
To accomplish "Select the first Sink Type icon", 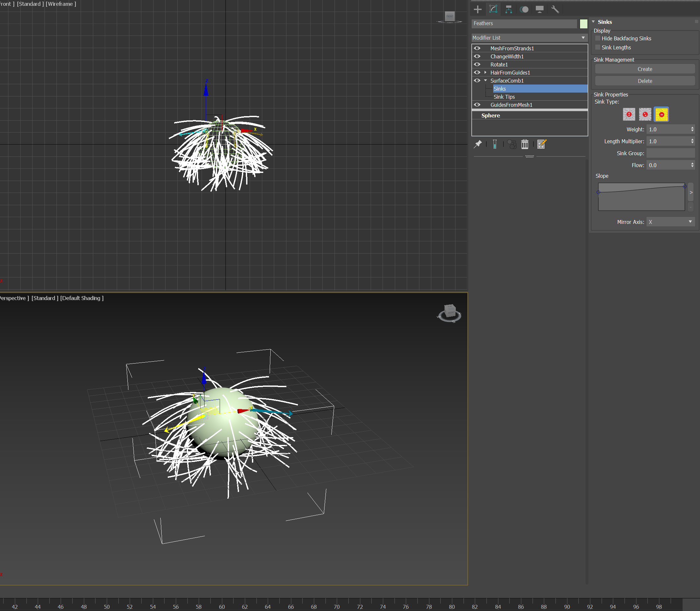I will [629, 115].
